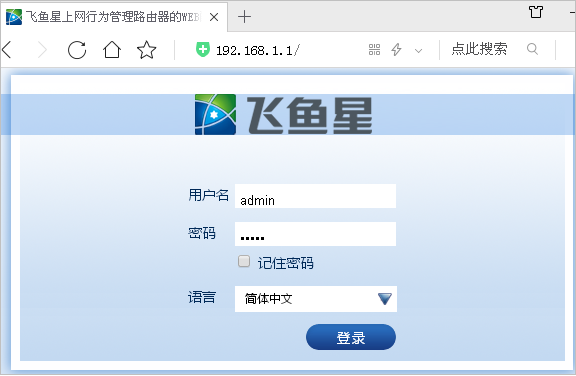Expand the address bar dropdown chevron
The image size is (576, 376).
418,51
